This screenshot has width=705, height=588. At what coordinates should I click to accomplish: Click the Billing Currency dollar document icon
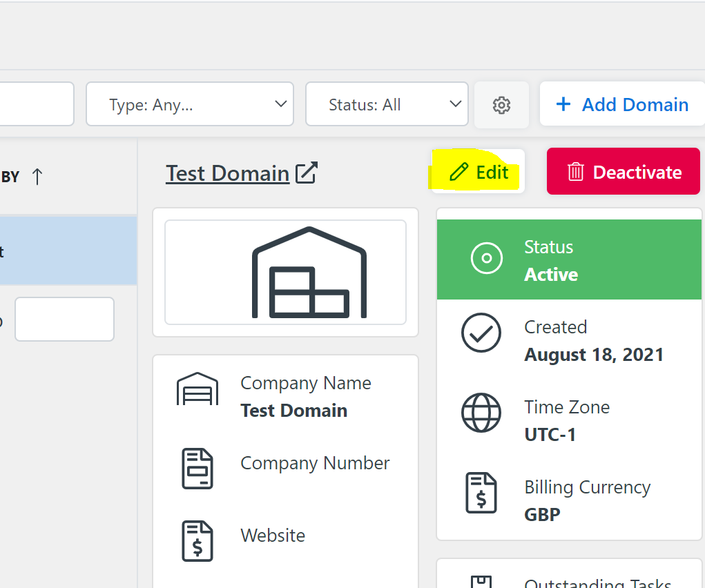(481, 493)
